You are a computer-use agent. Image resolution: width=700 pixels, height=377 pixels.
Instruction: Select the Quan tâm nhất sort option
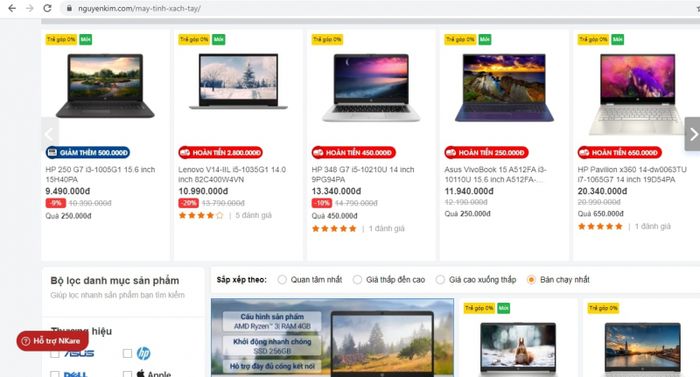[282, 280]
